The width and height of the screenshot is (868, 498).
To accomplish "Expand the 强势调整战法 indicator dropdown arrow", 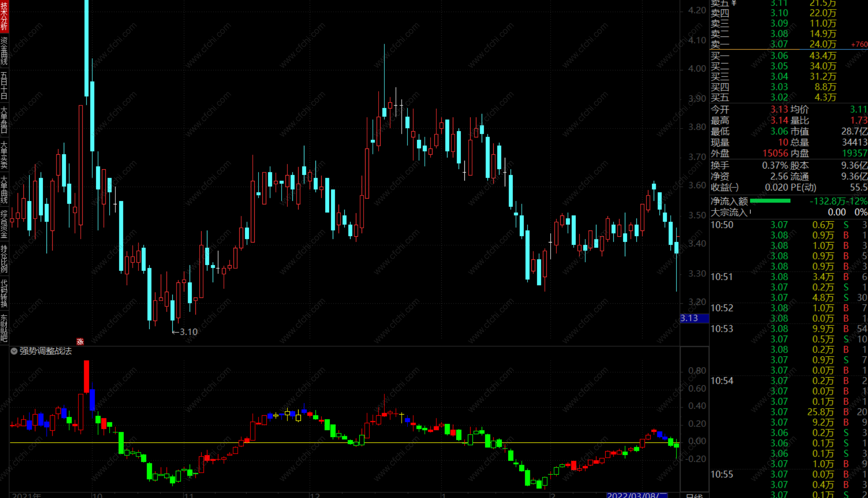I will (x=14, y=351).
